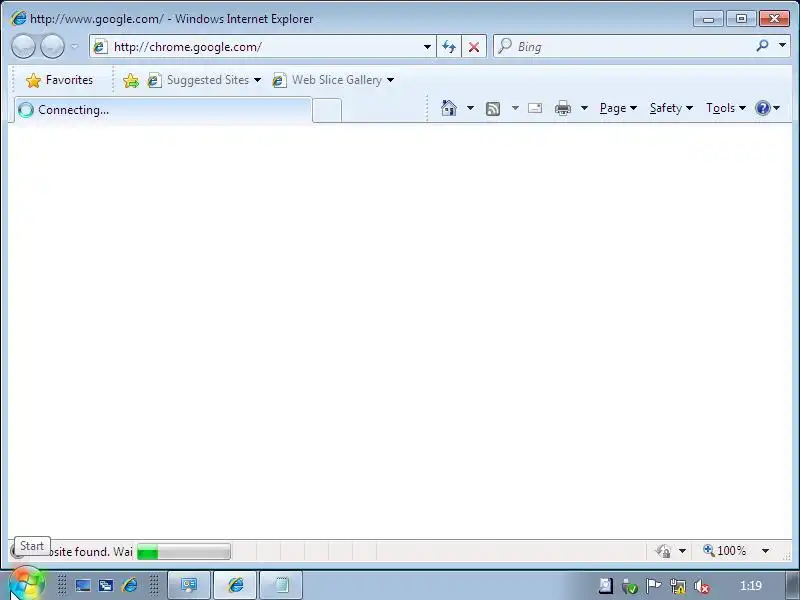Expand the Print options dropdown
Viewport: 800px width, 600px height.
[585, 108]
